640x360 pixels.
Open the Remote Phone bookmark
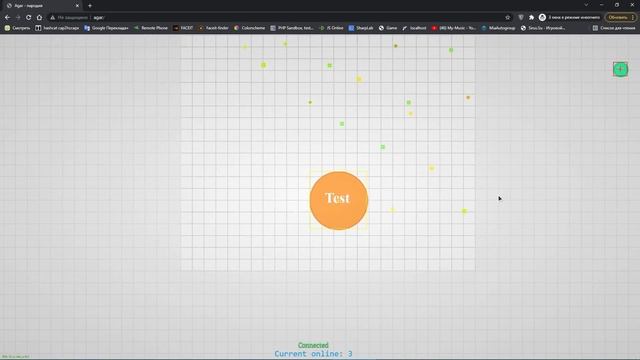click(151, 28)
